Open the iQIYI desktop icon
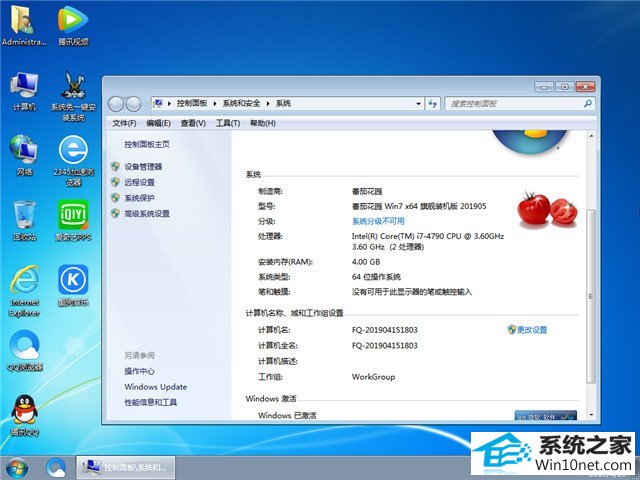 pos(72,216)
